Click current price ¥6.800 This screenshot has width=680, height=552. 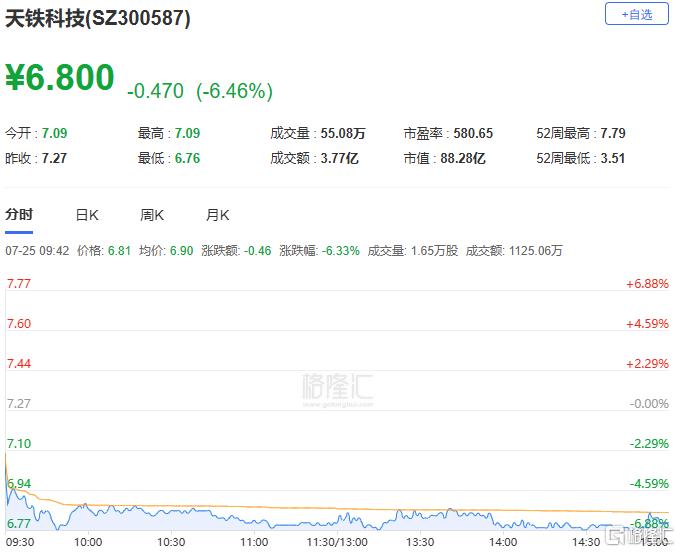(x=59, y=77)
